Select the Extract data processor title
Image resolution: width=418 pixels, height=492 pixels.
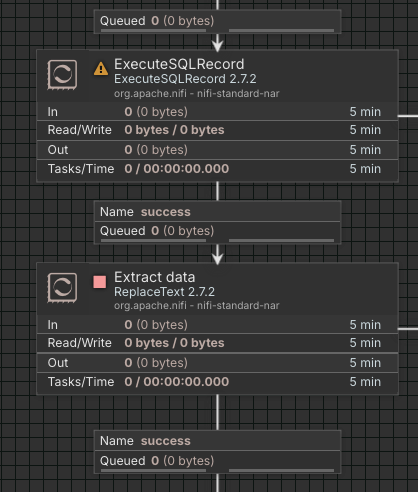pyautogui.click(x=155, y=277)
